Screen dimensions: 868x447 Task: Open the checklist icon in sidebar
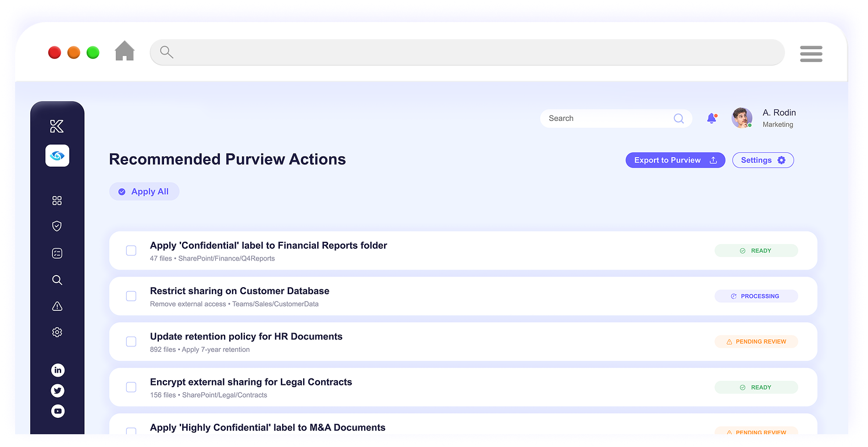tap(57, 253)
